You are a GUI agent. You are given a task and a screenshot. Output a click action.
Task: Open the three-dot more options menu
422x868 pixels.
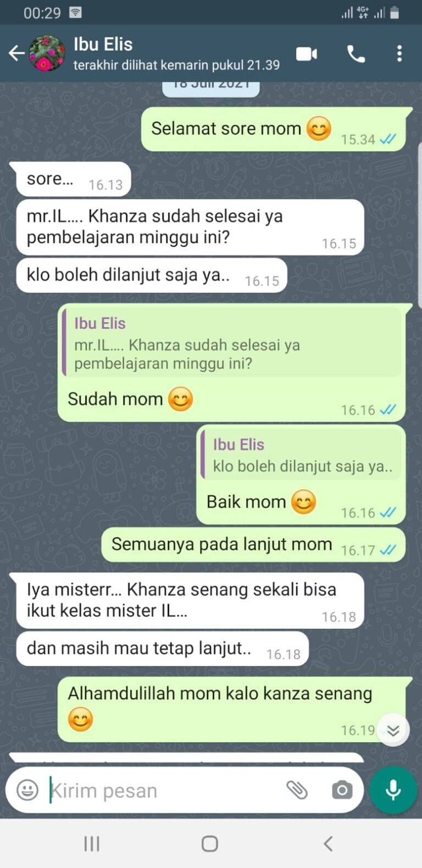399,53
